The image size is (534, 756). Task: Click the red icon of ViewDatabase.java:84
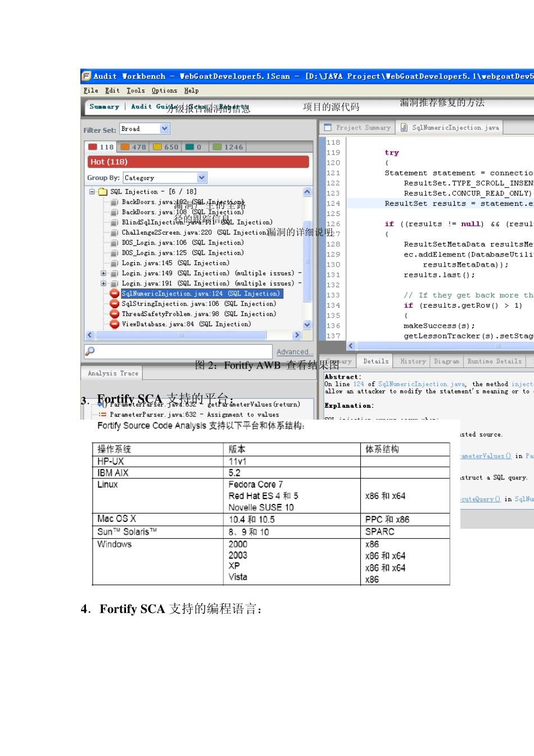(114, 324)
